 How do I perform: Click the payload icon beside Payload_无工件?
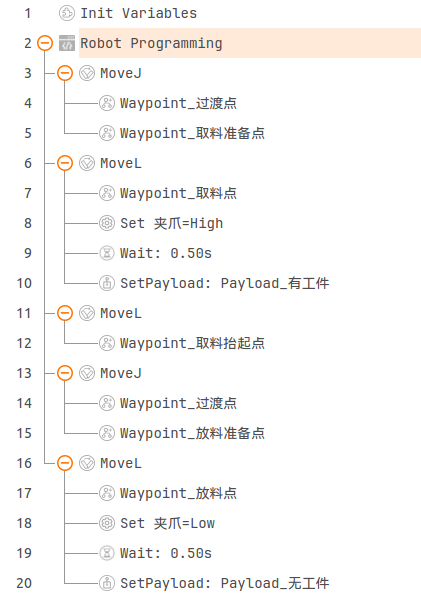click(107, 583)
